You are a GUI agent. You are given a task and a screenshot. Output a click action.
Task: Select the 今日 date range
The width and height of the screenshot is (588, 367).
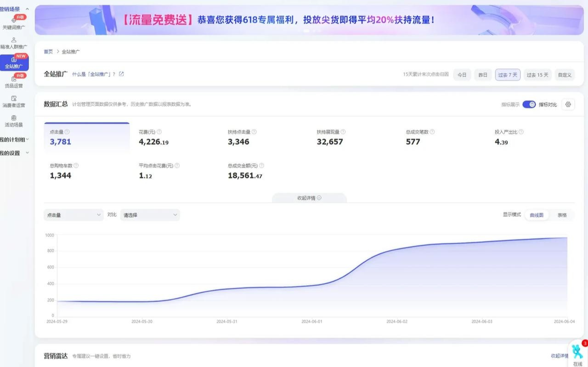point(462,75)
